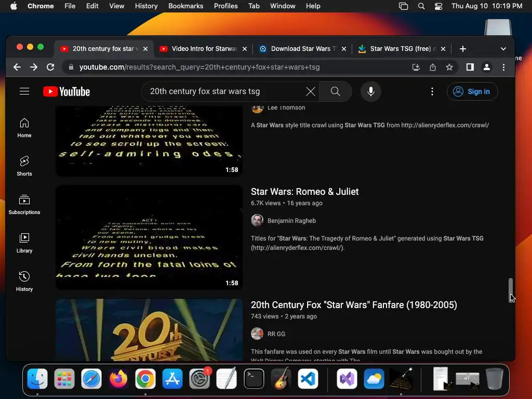This screenshot has width=532, height=399.
Task: Go forward in Chrome
Action: pos(34,67)
